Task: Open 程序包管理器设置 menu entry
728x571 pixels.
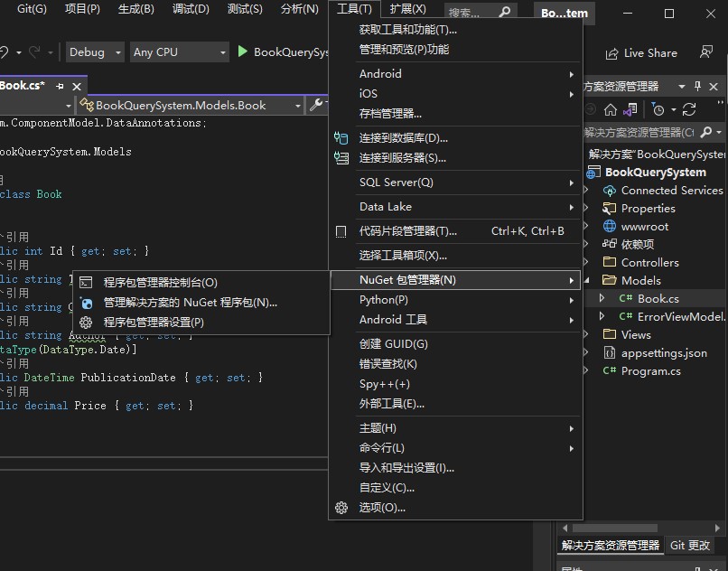Action: click(201, 323)
